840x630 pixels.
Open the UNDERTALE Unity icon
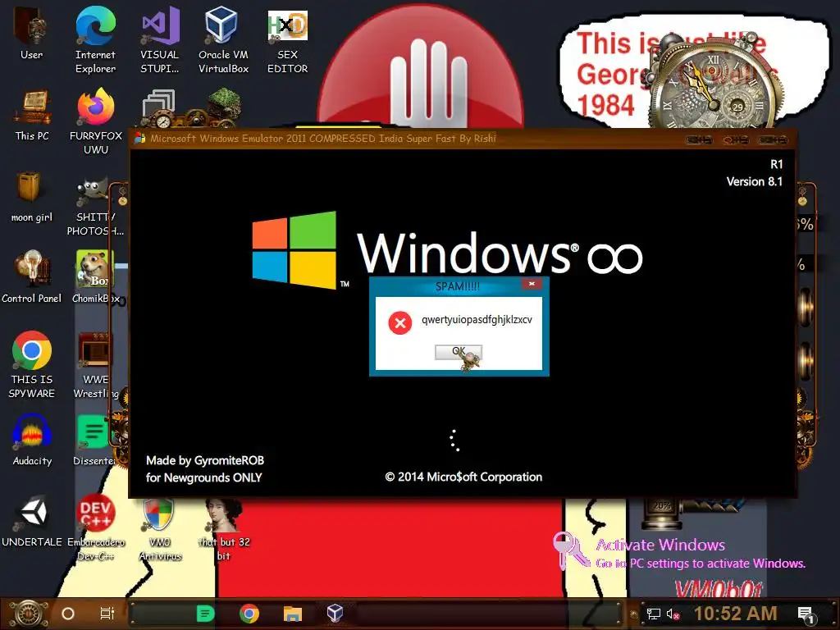click(x=32, y=521)
